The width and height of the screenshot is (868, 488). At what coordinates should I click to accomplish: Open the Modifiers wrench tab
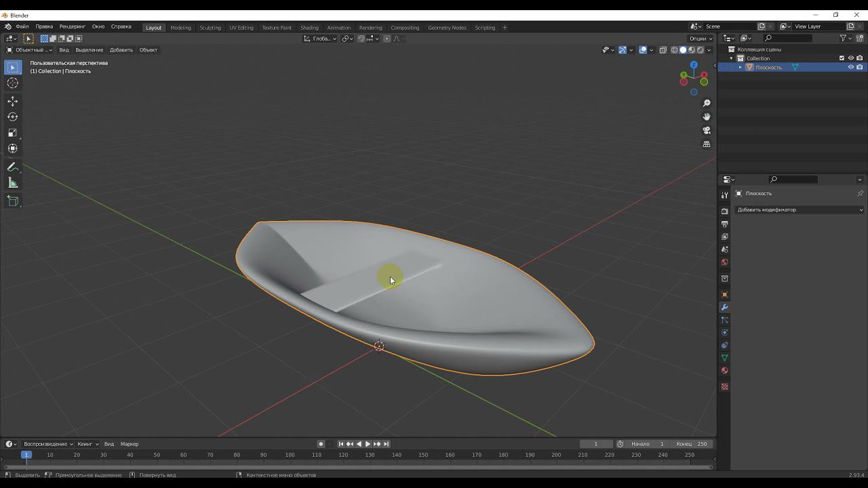[x=724, y=307]
